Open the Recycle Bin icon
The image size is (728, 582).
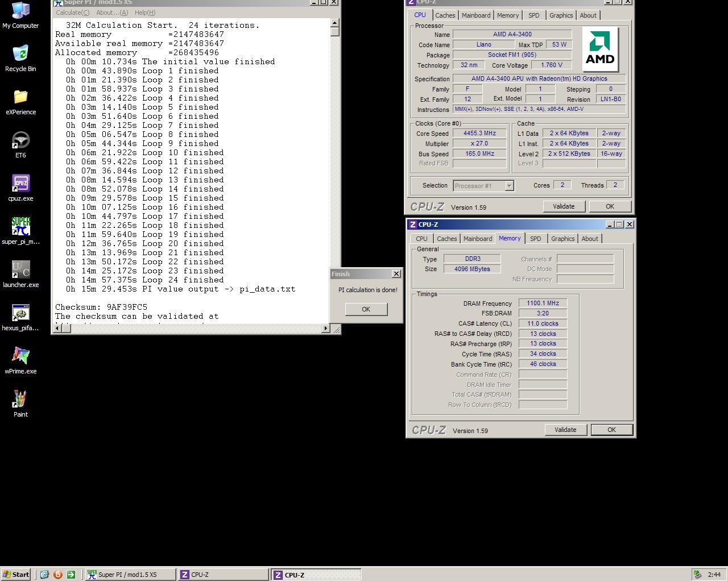[x=20, y=58]
